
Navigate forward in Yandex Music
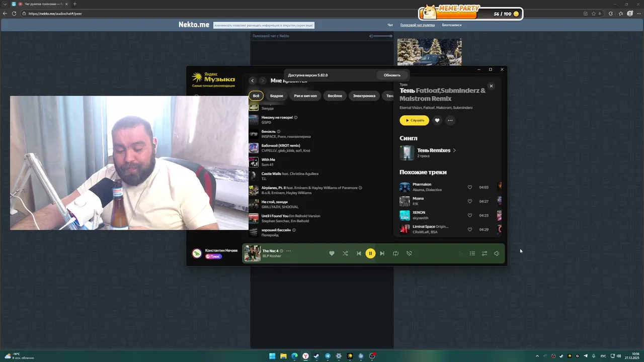(263, 80)
